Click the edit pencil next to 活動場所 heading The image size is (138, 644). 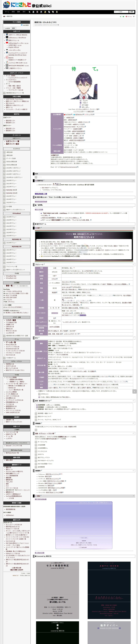(x=41, y=470)
